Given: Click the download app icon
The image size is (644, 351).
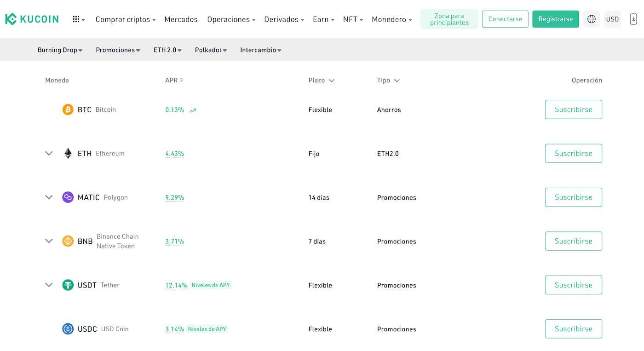Looking at the screenshot, I should (x=633, y=19).
